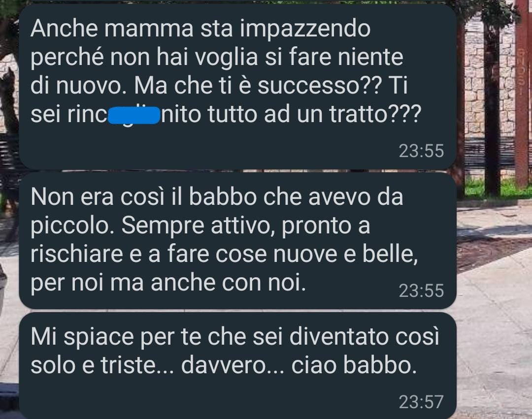Tap the line "rischiare e a fare cose nuove e belle"
Screen dimensions: 532x419
click(x=224, y=254)
